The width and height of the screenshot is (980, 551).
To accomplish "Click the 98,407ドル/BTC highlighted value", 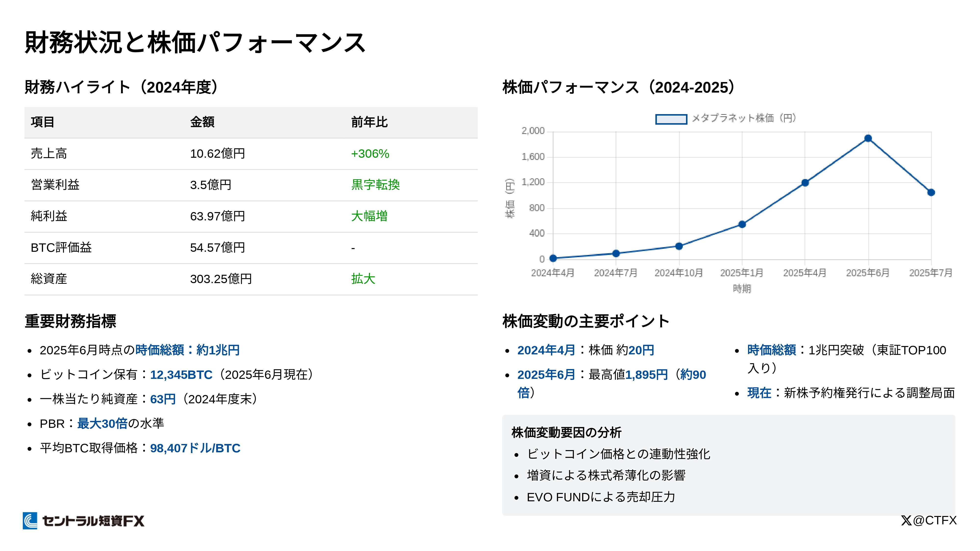I will coord(195,448).
